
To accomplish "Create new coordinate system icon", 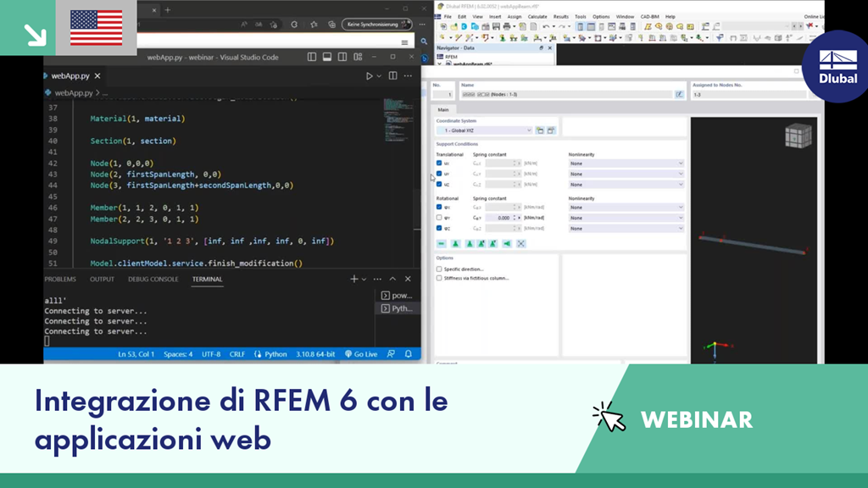I will point(540,130).
